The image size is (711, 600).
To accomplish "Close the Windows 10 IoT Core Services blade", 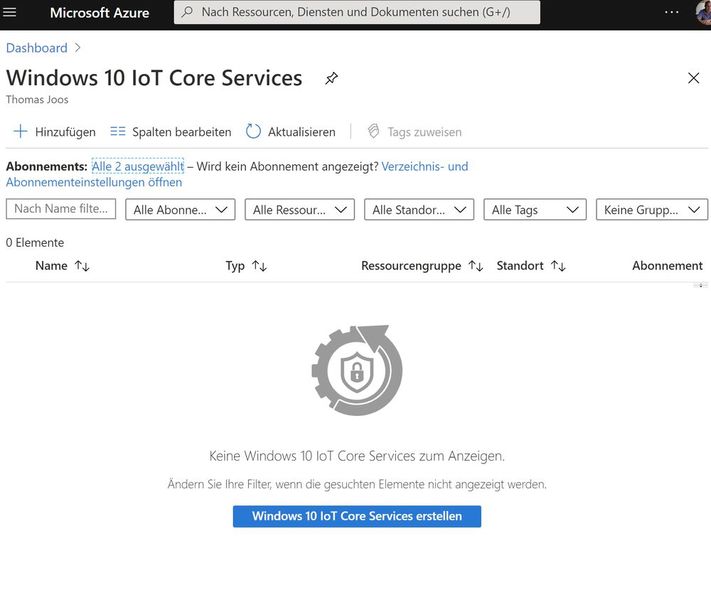I will 693,78.
